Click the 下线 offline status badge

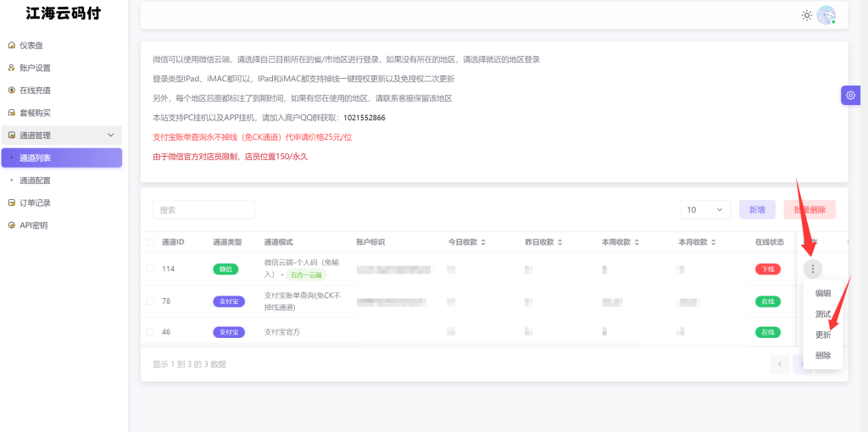[x=768, y=269]
